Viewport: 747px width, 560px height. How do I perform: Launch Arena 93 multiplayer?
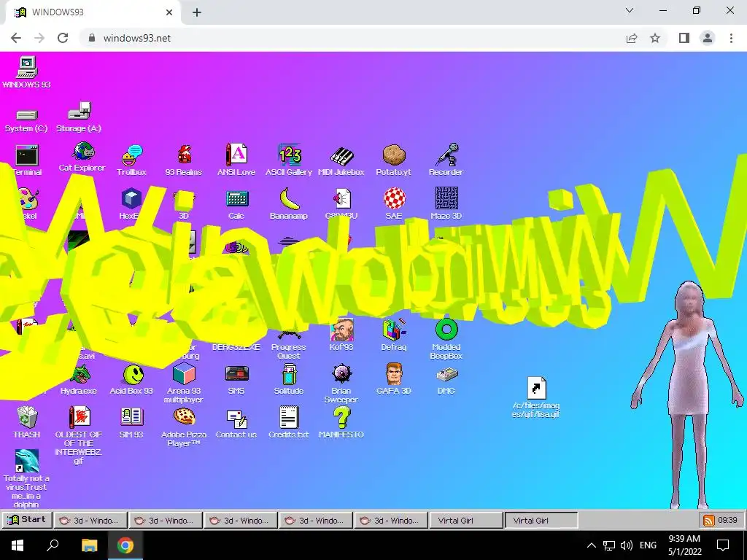pyautogui.click(x=184, y=374)
